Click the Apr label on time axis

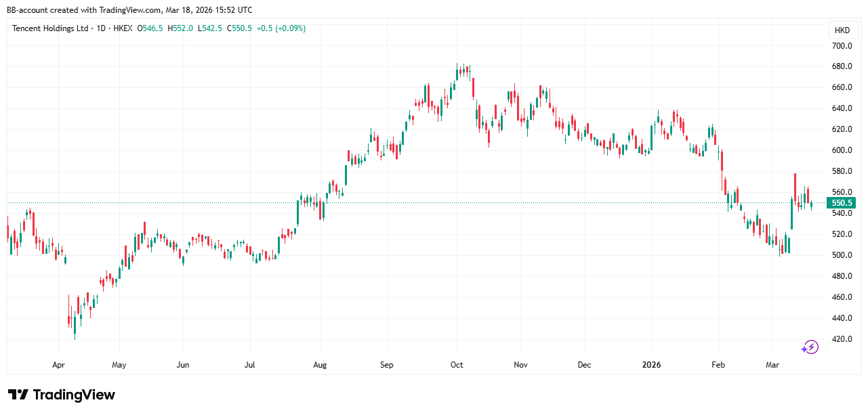pos(59,365)
